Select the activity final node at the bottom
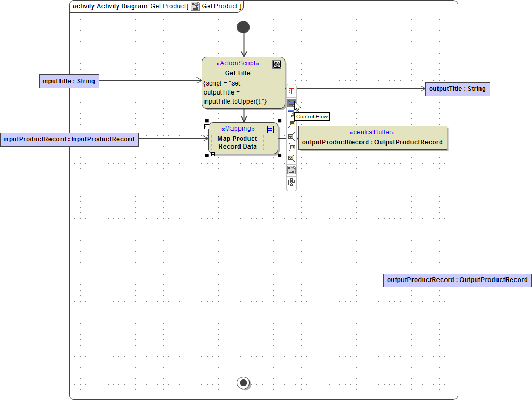The width and height of the screenshot is (532, 400). [x=243, y=382]
